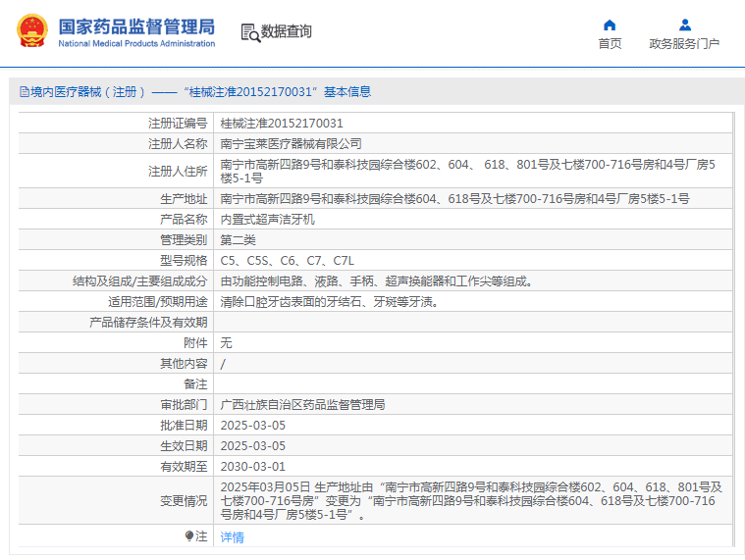This screenshot has height=560, width=745.
Task: Click the 产品名称 label
Action: pos(184,220)
